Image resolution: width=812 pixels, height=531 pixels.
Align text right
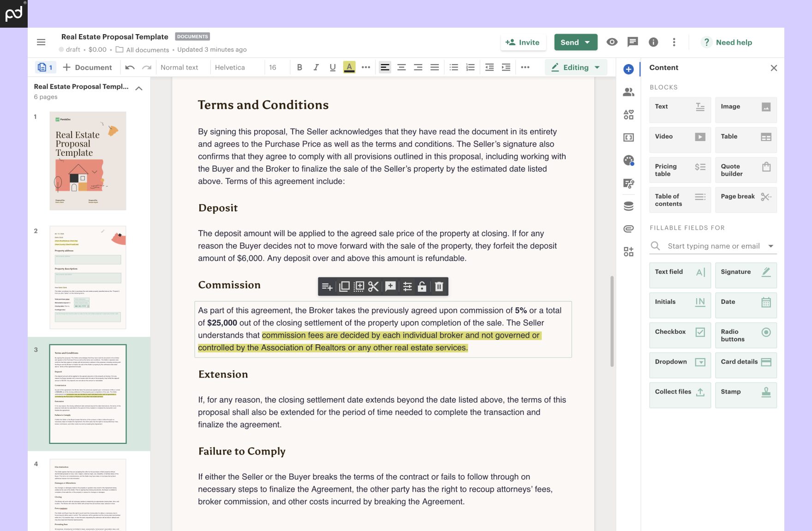coord(418,67)
